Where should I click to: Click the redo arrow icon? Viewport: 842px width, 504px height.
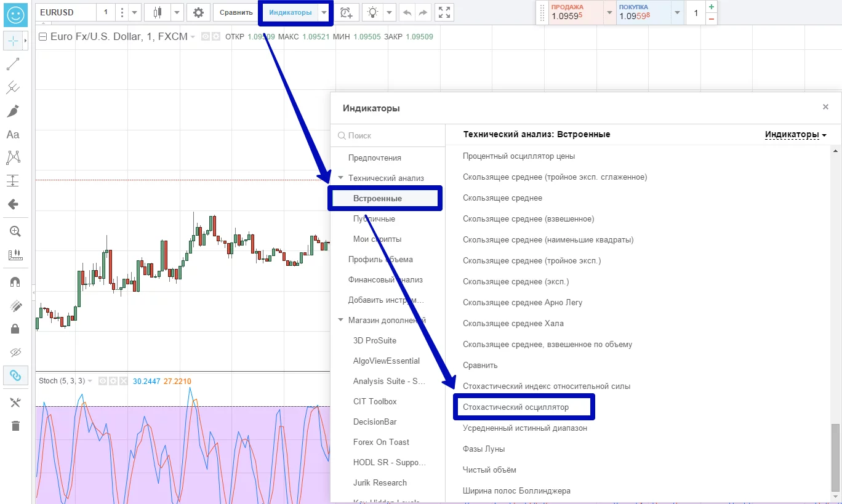(x=423, y=12)
